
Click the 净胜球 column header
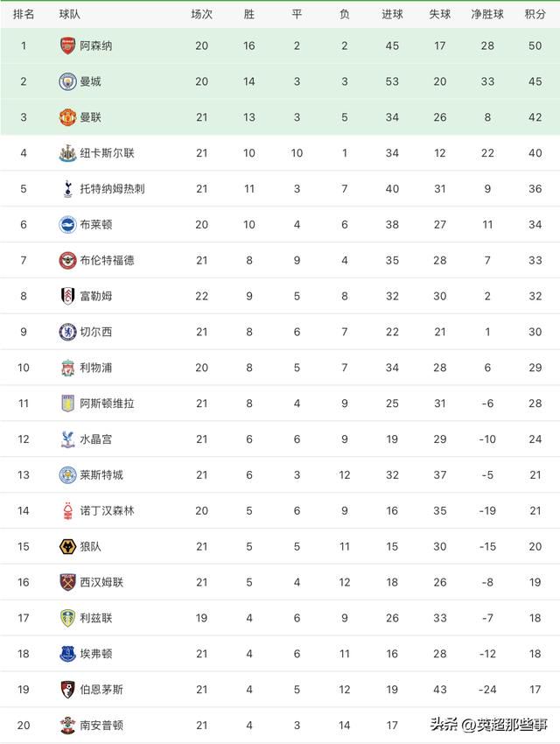[x=487, y=14]
